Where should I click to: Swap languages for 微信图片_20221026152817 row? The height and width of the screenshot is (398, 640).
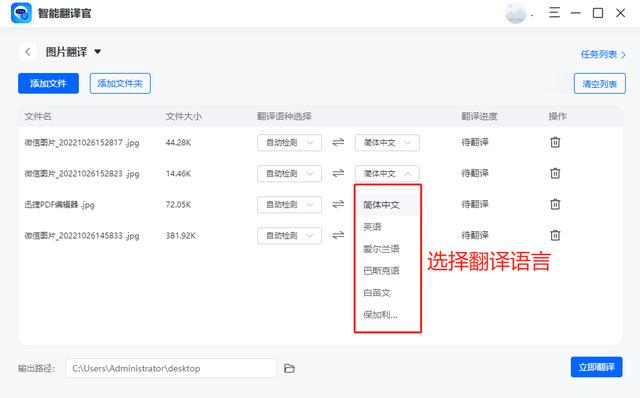tap(338, 142)
